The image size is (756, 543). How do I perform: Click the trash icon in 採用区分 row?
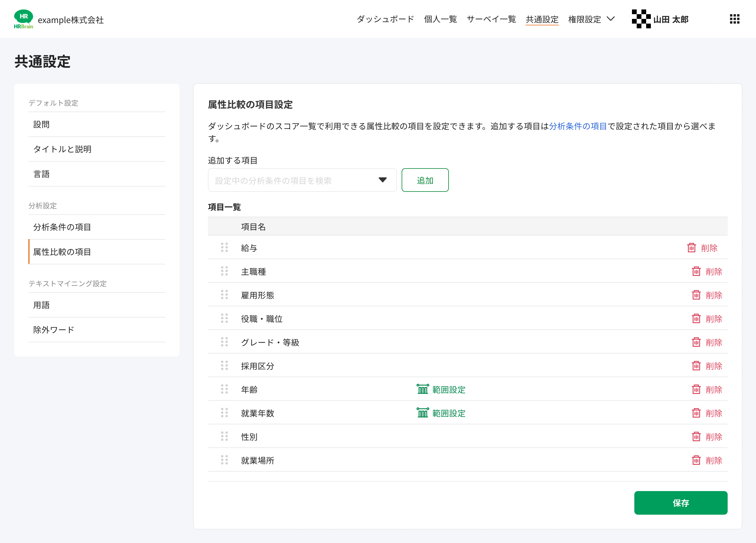[696, 366]
